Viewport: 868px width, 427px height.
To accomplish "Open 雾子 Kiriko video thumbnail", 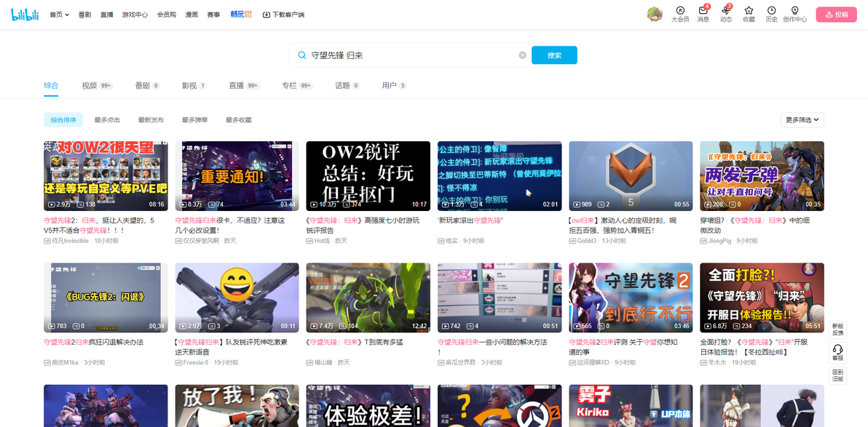I will click(631, 406).
